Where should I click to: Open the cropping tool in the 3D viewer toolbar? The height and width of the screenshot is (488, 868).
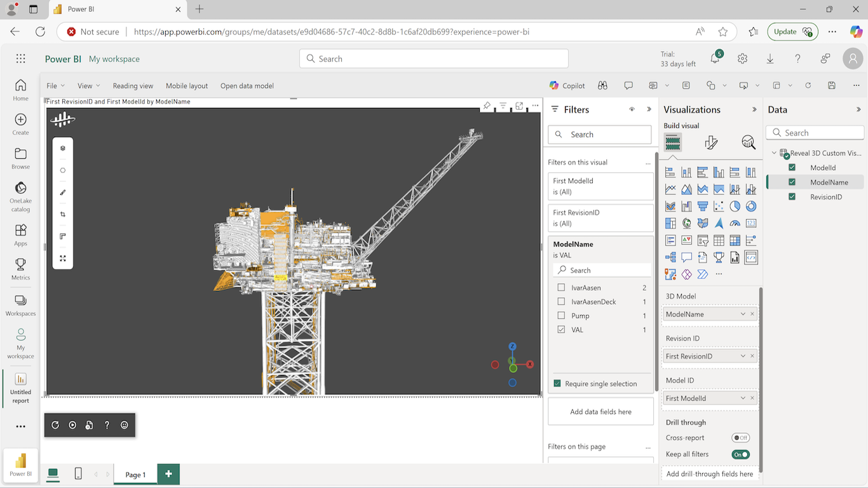click(62, 214)
